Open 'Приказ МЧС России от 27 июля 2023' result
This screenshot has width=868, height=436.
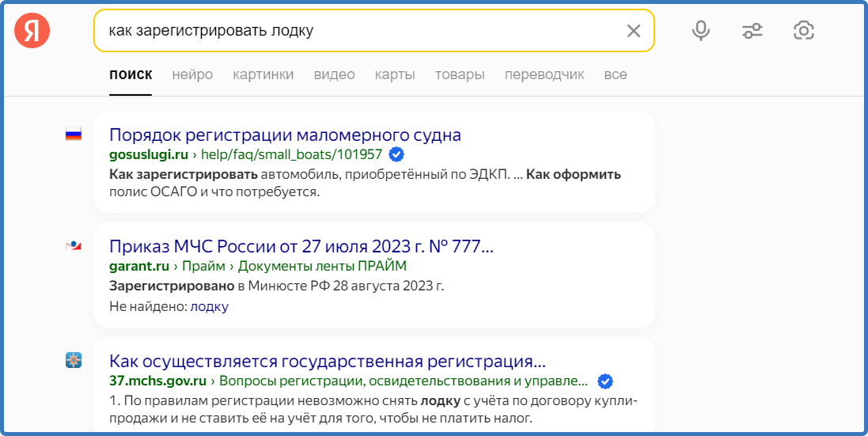(x=301, y=246)
